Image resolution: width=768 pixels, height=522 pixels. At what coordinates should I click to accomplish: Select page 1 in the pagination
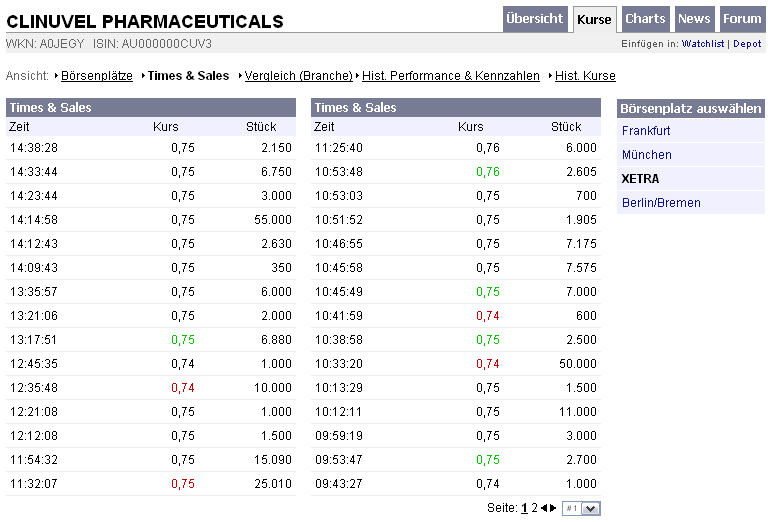[524, 508]
